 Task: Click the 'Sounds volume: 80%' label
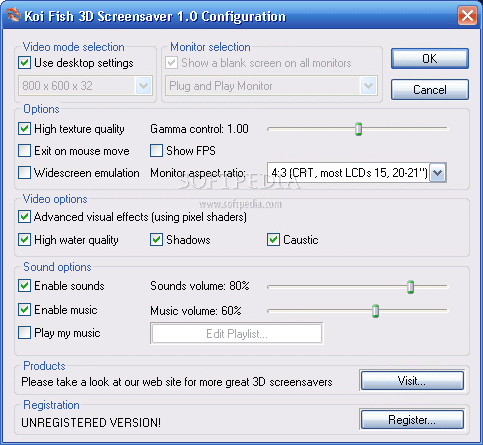pos(200,286)
